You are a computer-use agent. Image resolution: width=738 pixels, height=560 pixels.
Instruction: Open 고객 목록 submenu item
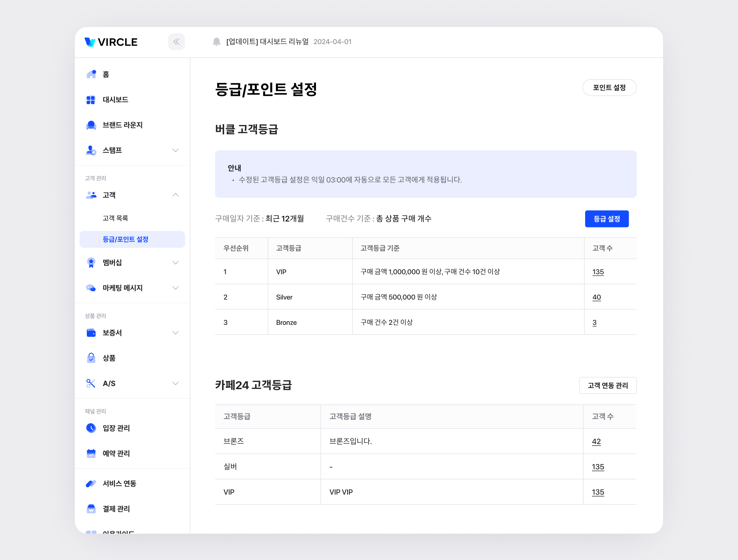click(115, 218)
